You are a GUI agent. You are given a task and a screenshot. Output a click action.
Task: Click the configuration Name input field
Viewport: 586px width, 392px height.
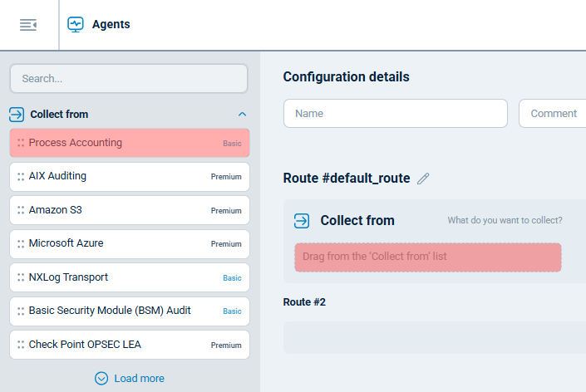click(395, 114)
